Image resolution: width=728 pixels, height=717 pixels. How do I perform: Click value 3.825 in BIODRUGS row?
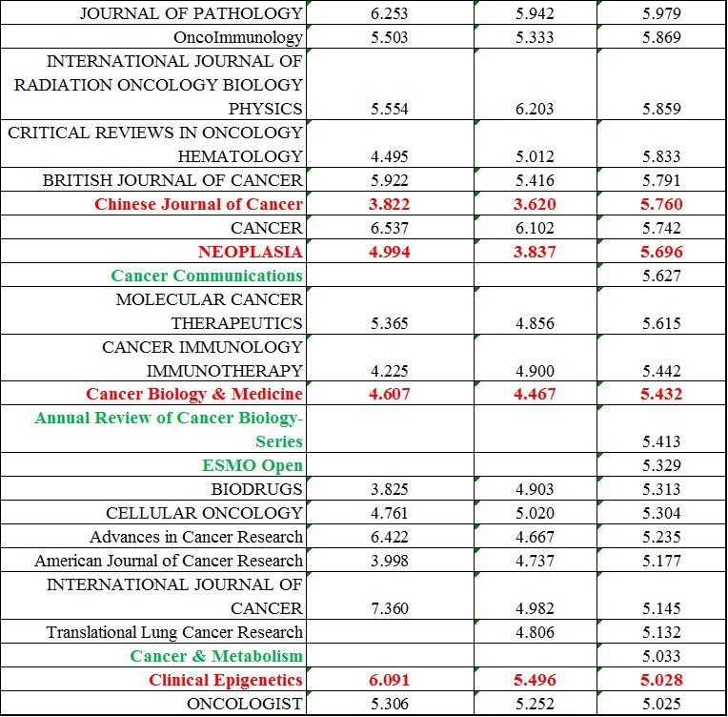[x=389, y=489]
